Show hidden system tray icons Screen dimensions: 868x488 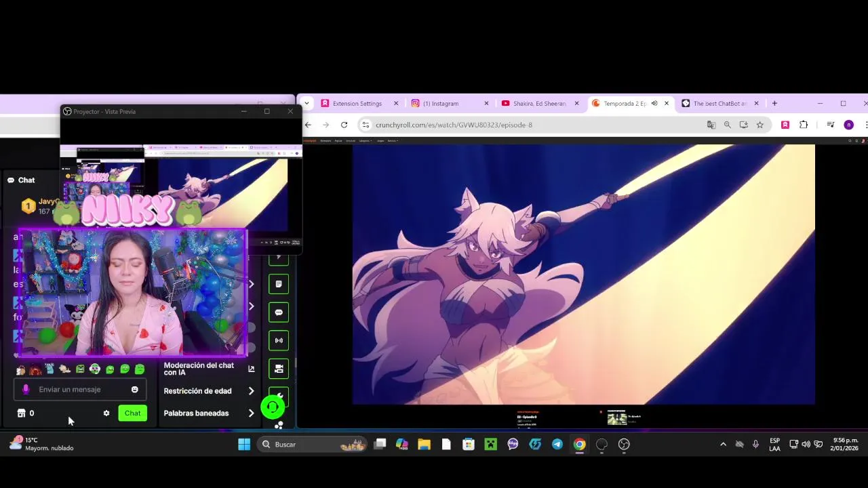[723, 445]
